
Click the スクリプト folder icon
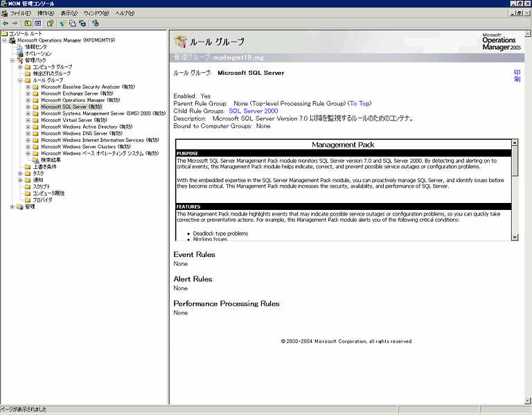point(28,186)
